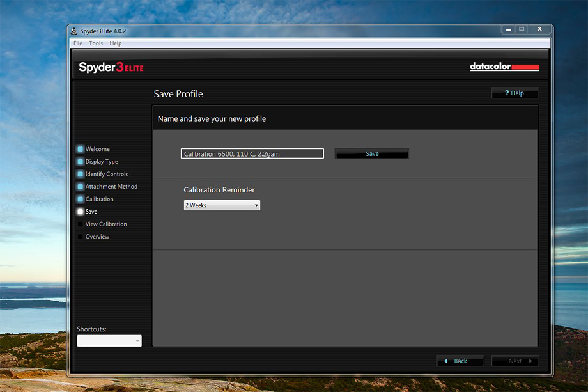588x392 pixels.
Task: Open the File menu
Action: click(77, 43)
